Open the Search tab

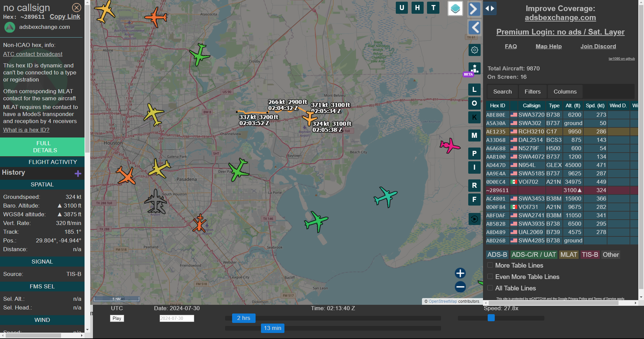click(502, 92)
